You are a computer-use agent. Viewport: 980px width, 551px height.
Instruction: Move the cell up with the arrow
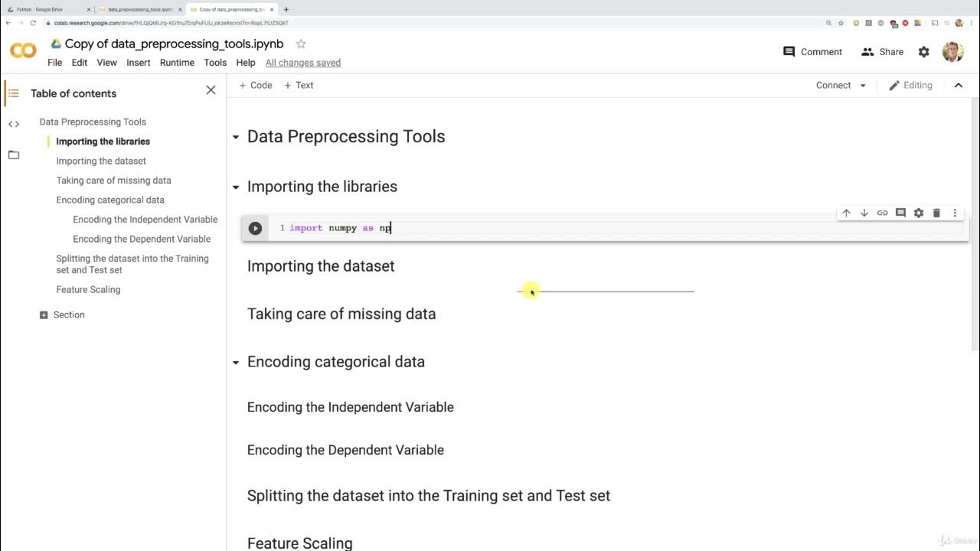(x=846, y=213)
